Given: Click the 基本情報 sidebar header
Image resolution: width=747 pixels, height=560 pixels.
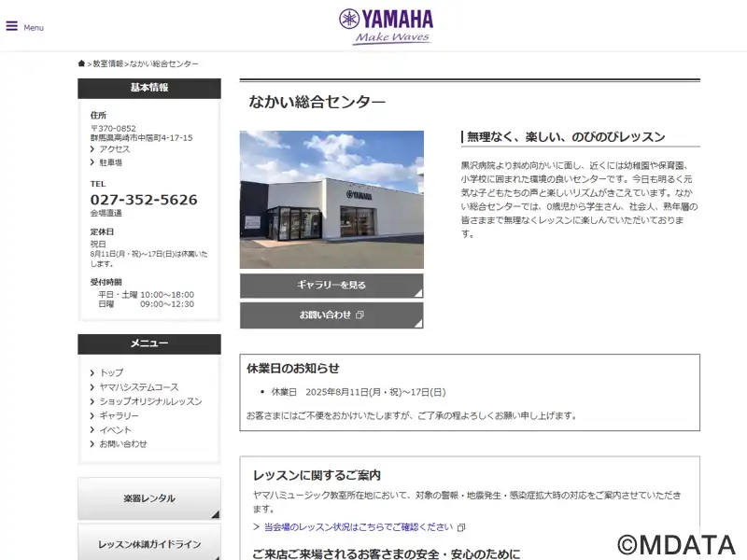Looking at the screenshot, I should [x=149, y=88].
